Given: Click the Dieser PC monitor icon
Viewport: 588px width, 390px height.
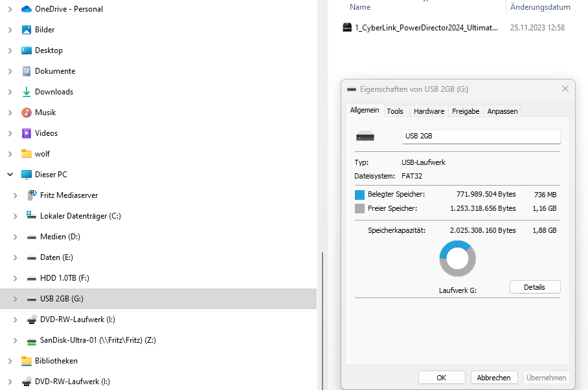Looking at the screenshot, I should [x=27, y=175].
